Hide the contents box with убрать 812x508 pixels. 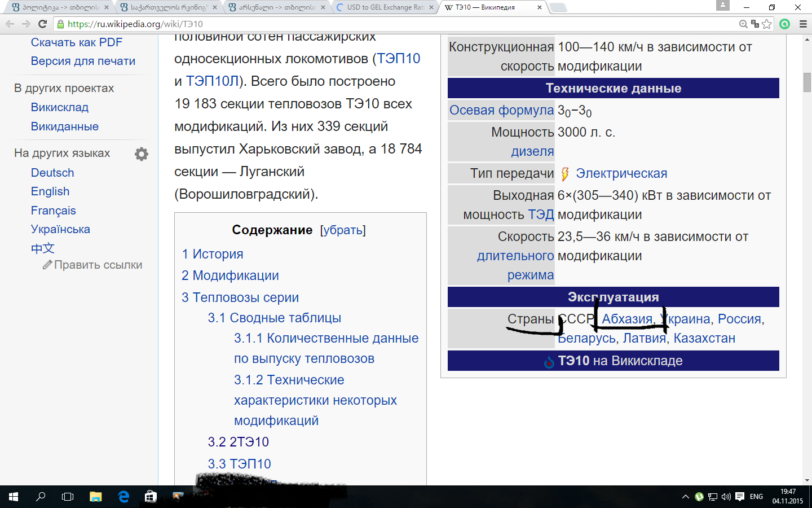click(343, 230)
